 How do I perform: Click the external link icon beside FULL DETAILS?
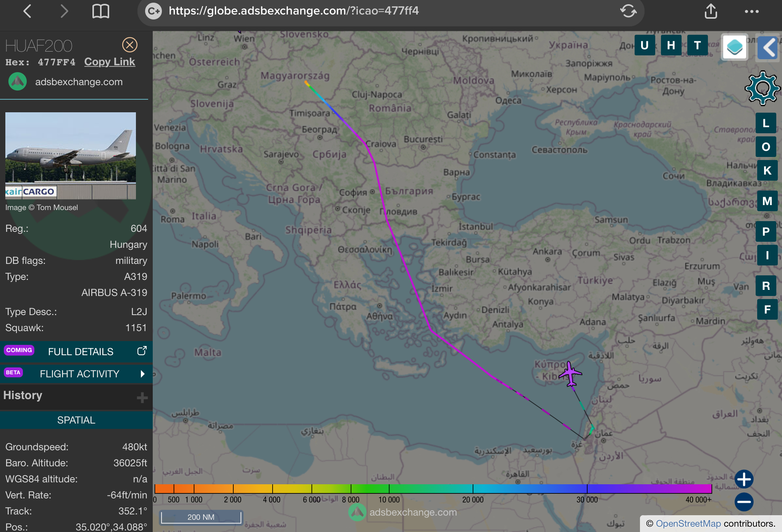pos(142,351)
